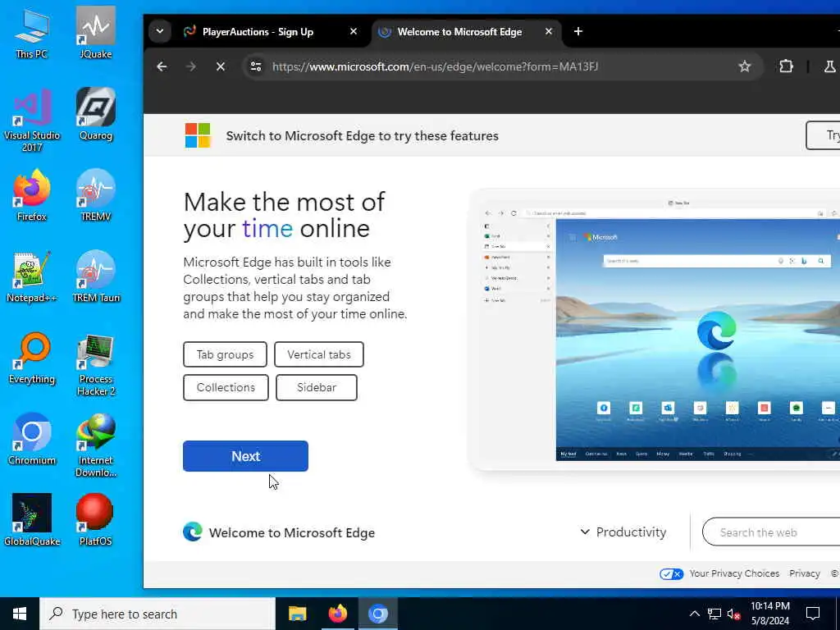Choose the Sidebar button

pyautogui.click(x=317, y=387)
